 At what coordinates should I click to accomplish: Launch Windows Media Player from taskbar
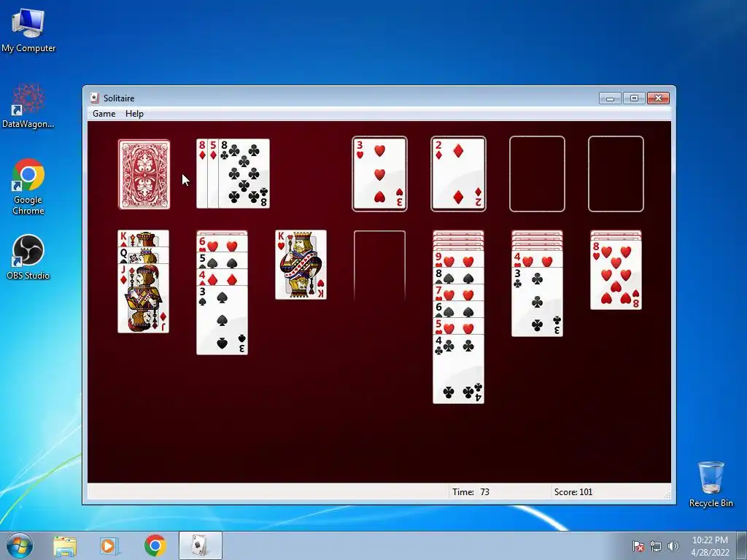coord(109,545)
